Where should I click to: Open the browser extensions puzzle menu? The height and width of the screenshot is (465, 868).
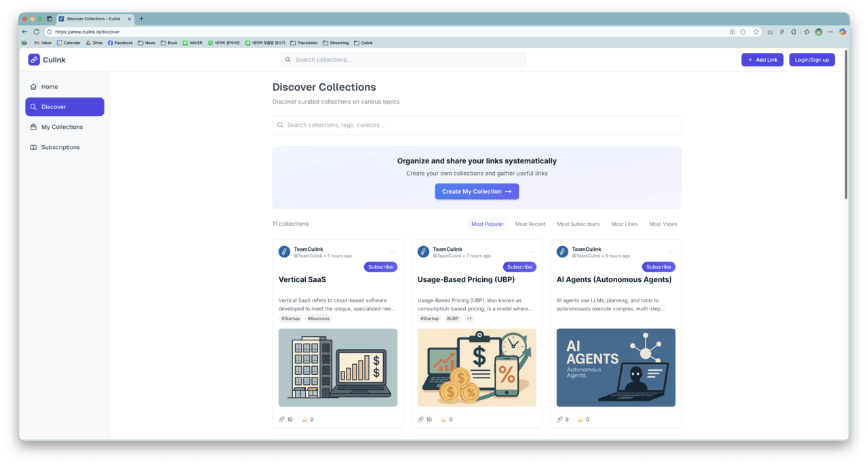[731, 31]
